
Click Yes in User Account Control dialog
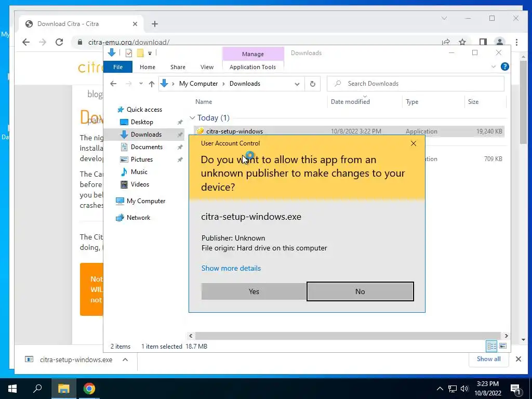pyautogui.click(x=254, y=291)
